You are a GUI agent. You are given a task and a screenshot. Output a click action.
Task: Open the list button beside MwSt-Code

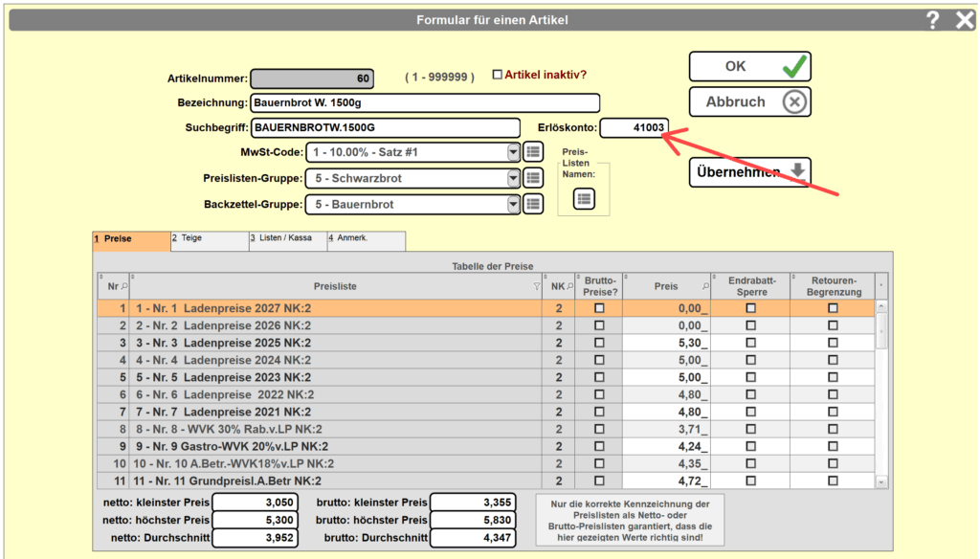(534, 152)
